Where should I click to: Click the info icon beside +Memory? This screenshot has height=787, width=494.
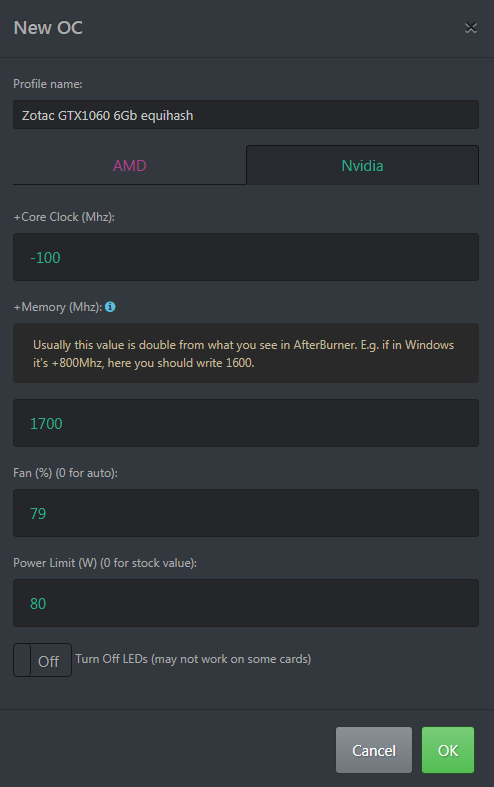point(110,307)
